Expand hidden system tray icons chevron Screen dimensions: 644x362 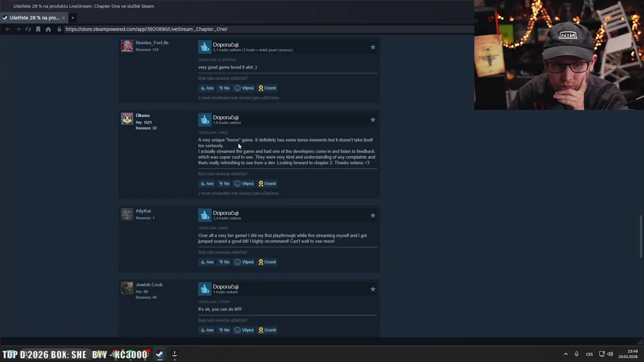pos(566,354)
